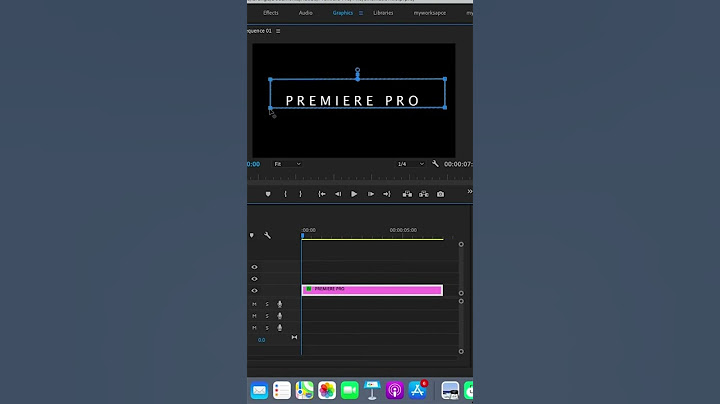
Task: Open the Libraries workspace tab
Action: point(383,13)
